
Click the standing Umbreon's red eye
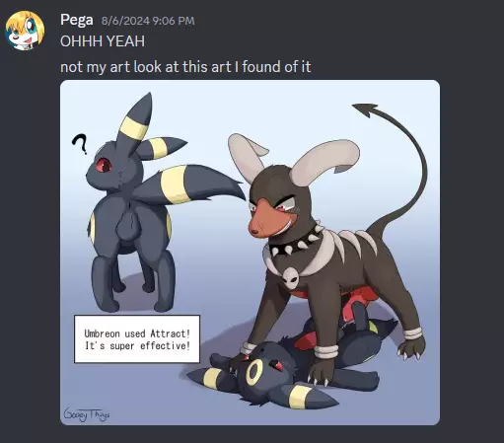pyautogui.click(x=104, y=165)
